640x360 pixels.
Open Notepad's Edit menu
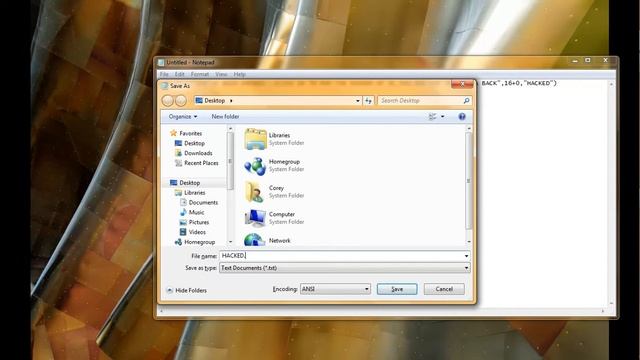click(180, 74)
